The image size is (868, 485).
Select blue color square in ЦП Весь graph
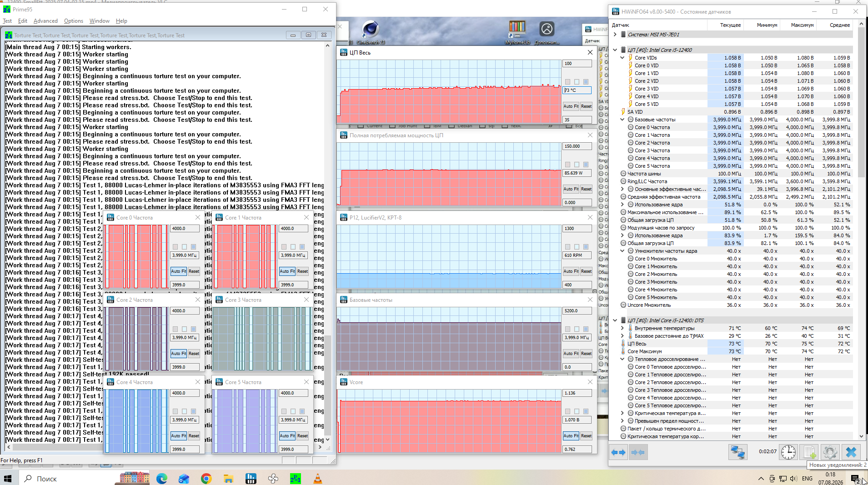tap(586, 82)
